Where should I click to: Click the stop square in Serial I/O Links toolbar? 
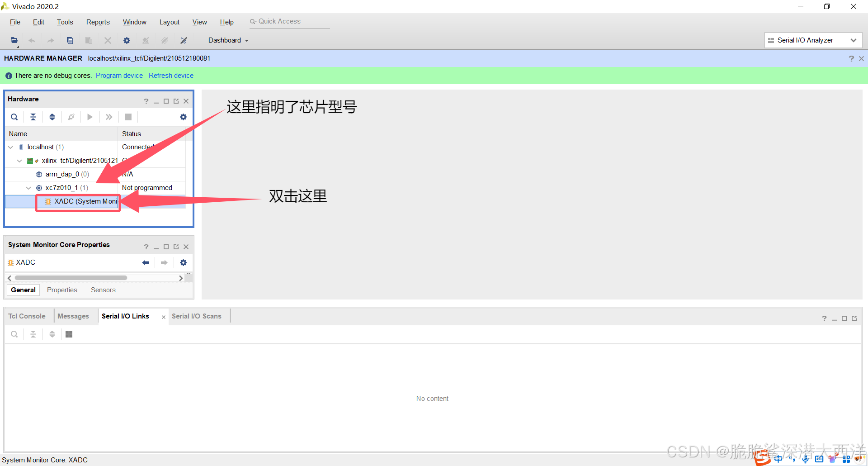point(69,334)
